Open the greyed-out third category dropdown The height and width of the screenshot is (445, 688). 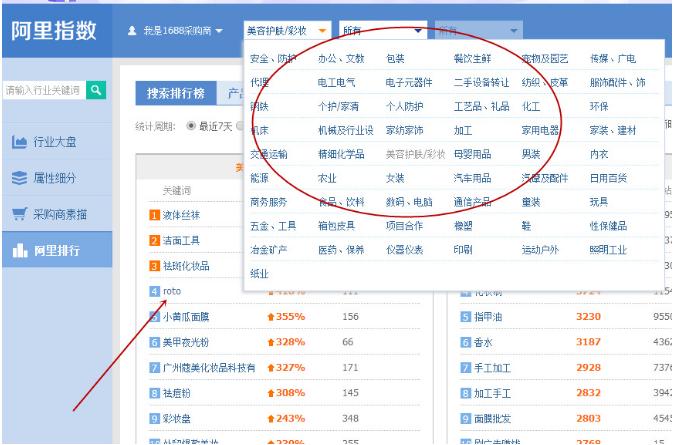tap(478, 31)
